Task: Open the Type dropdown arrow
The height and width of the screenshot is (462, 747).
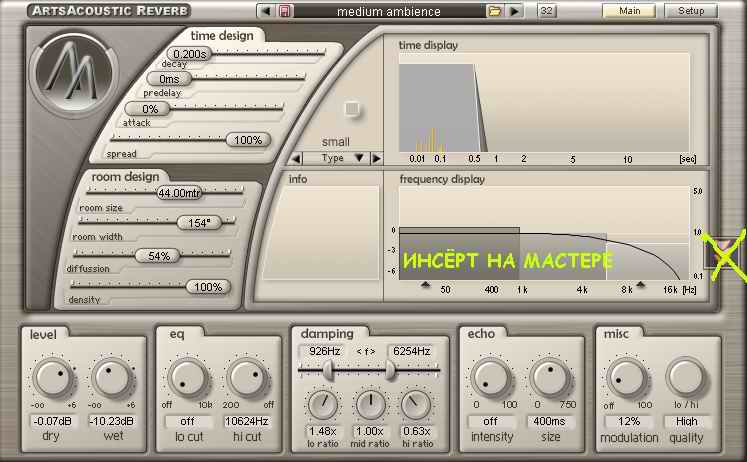Action: coord(359,158)
